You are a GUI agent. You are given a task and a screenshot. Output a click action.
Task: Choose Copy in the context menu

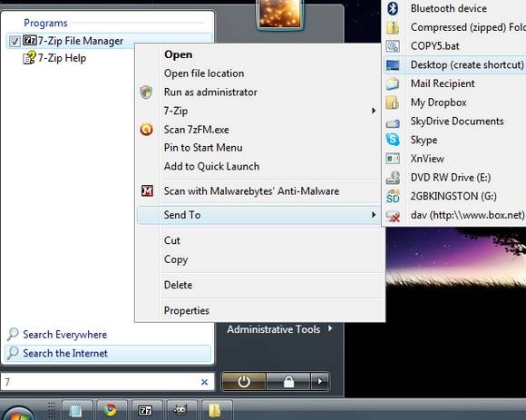[x=260, y=259]
